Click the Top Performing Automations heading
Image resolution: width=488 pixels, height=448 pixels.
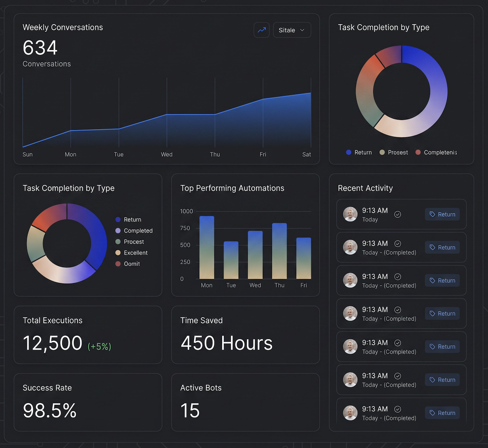click(232, 188)
